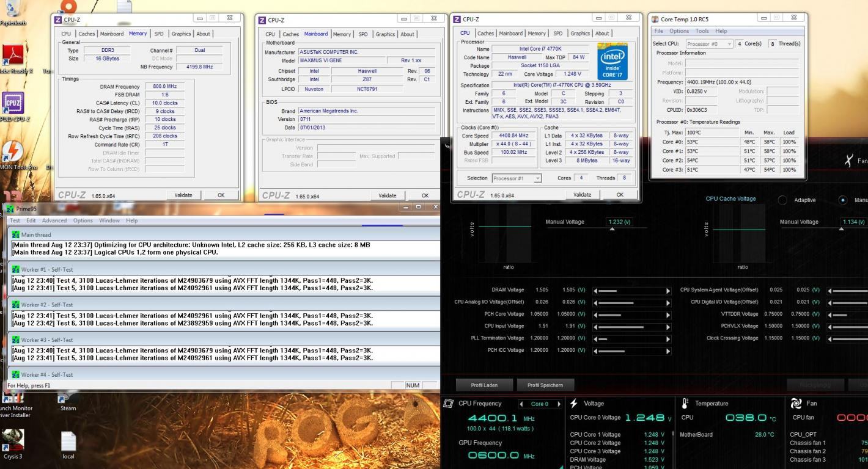Open the Options menu in Core Temp
Image resolution: width=868 pixels, height=469 pixels.
point(679,31)
